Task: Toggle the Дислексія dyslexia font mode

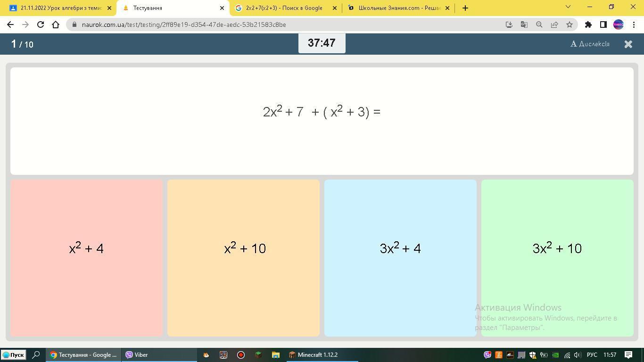Action: (x=590, y=44)
